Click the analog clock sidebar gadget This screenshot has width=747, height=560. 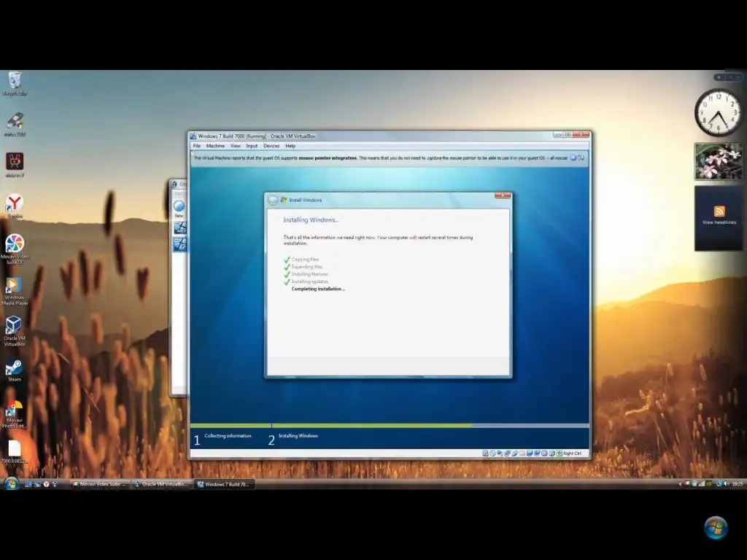click(x=718, y=113)
